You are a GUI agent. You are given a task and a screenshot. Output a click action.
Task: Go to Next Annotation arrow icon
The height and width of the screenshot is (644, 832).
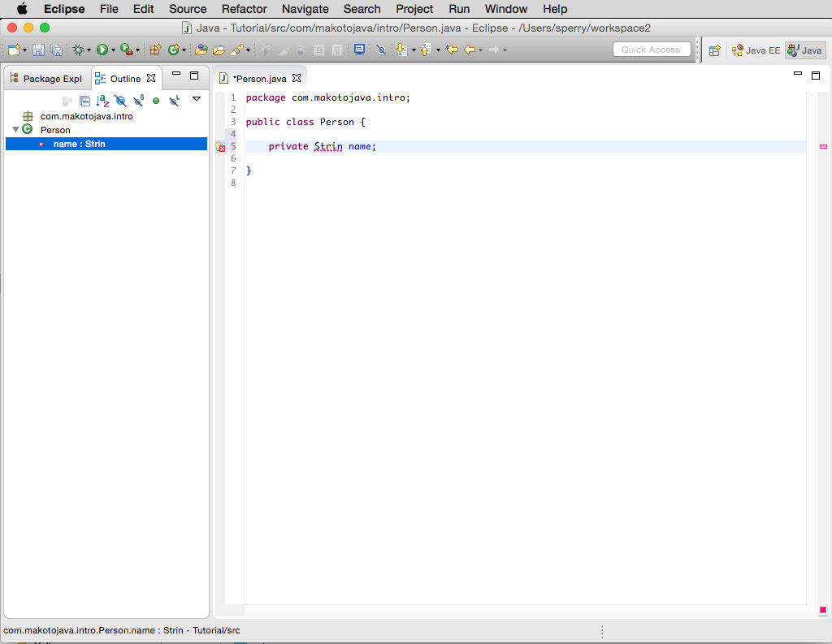coord(402,50)
